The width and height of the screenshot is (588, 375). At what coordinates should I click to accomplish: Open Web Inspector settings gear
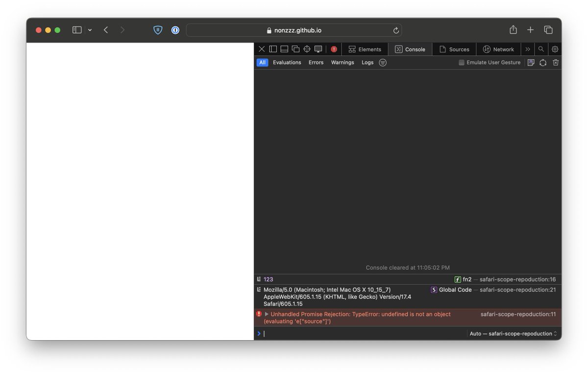555,49
